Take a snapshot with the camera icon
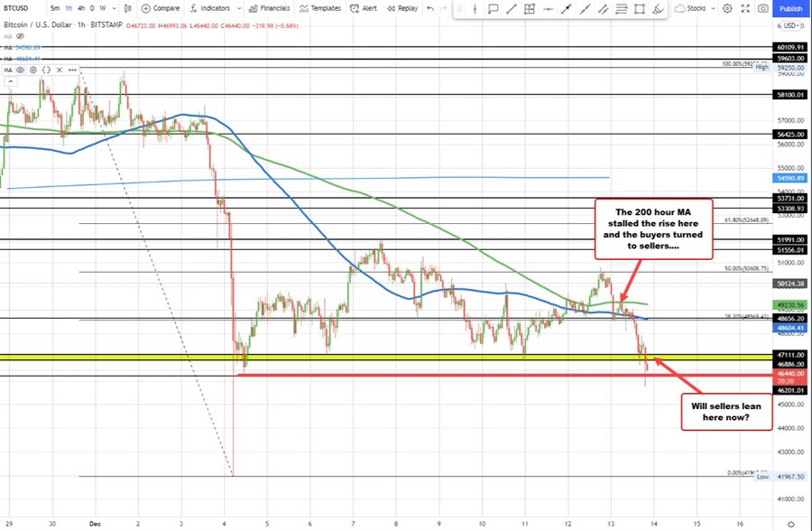The image size is (812, 531). click(x=762, y=8)
